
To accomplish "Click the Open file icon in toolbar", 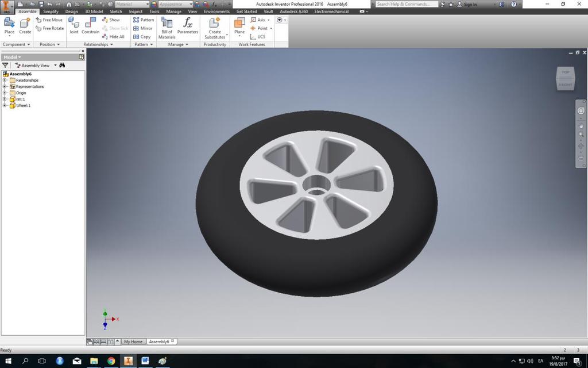I will [33, 4].
